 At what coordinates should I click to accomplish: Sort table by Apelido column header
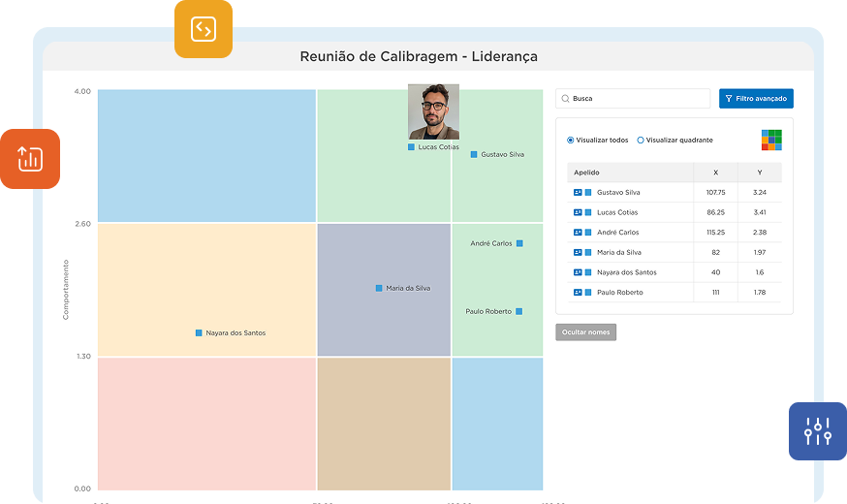pos(587,173)
